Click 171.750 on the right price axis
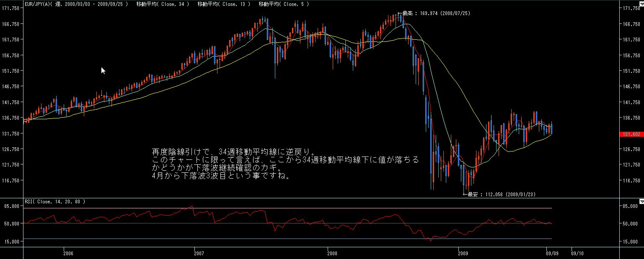Image resolution: width=644 pixels, height=259 pixels. tap(631, 8)
